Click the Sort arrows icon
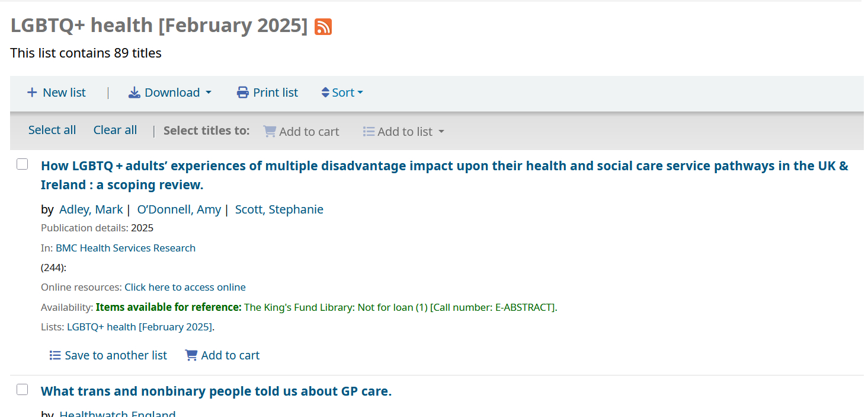 click(325, 93)
